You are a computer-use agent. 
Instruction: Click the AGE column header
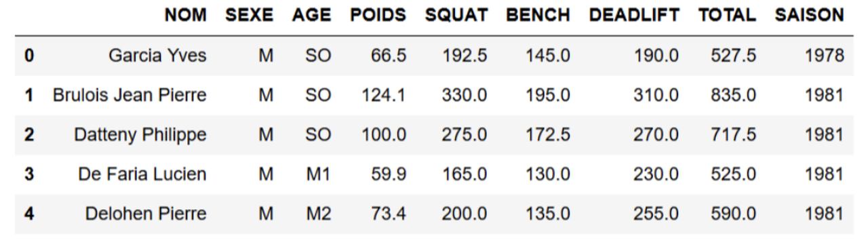pos(311,15)
